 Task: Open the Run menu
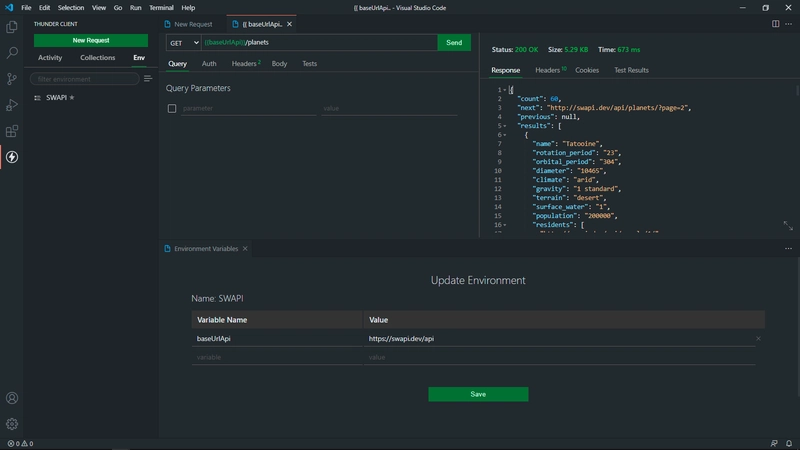click(135, 8)
